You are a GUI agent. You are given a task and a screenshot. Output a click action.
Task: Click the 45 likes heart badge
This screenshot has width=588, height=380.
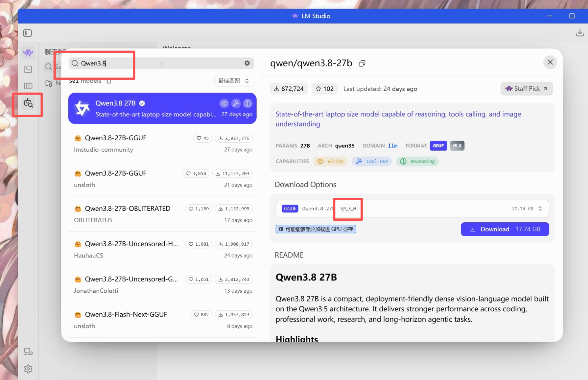click(x=203, y=138)
